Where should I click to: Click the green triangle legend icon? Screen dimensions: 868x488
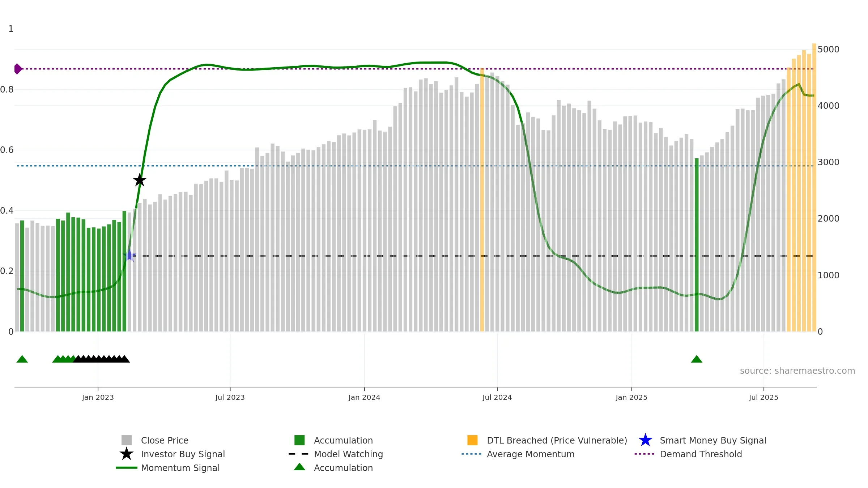[299, 467]
